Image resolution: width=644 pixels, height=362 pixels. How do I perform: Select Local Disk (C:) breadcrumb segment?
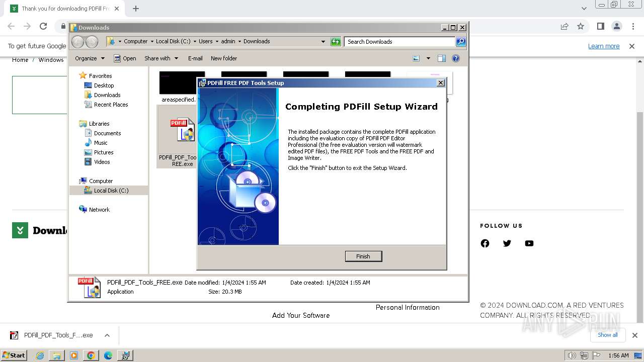click(x=173, y=42)
